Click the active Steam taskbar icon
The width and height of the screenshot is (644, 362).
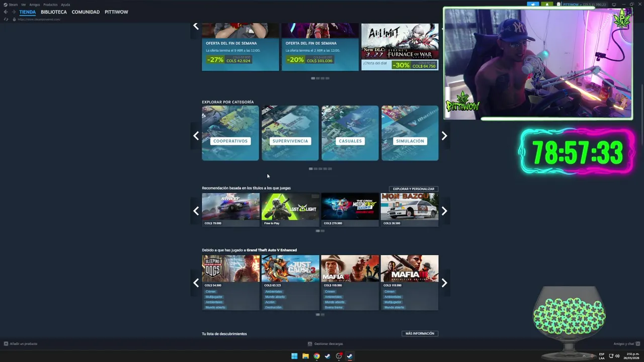pyautogui.click(x=350, y=356)
